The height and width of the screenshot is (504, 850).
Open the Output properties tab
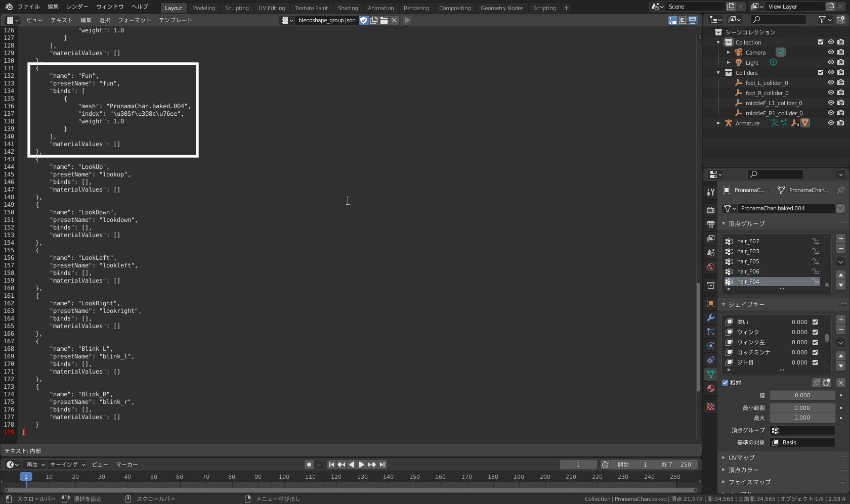(x=711, y=224)
